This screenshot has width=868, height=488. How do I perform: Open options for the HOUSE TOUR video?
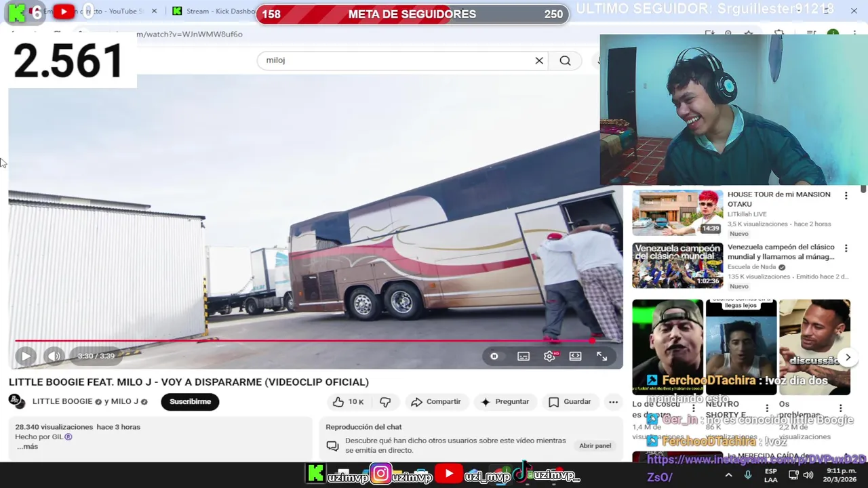point(846,196)
